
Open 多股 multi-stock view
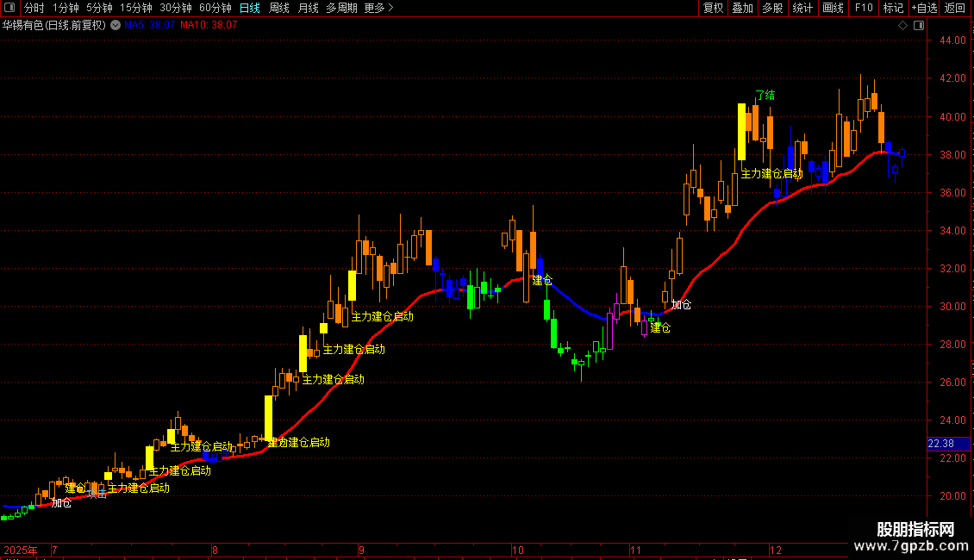click(x=772, y=8)
